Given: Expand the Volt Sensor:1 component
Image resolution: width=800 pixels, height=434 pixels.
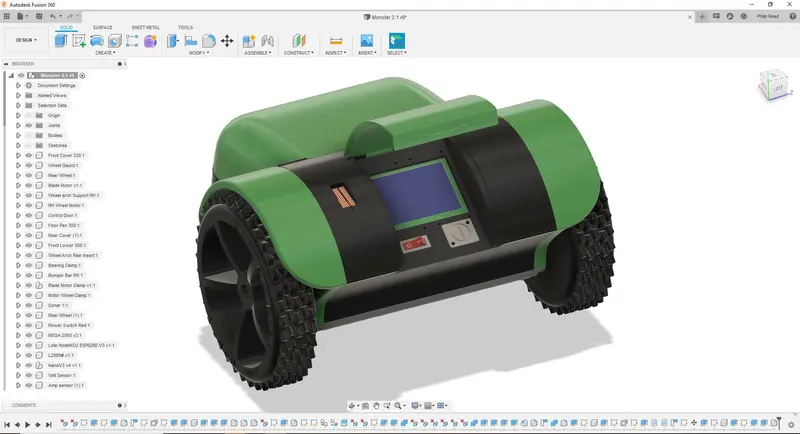Looking at the screenshot, I should pyautogui.click(x=18, y=375).
